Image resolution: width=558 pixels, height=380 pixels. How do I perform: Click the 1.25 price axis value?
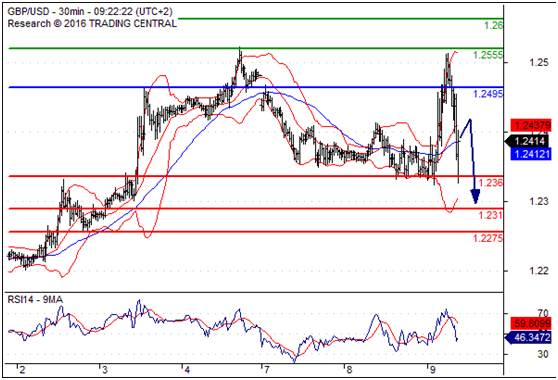tap(538, 63)
